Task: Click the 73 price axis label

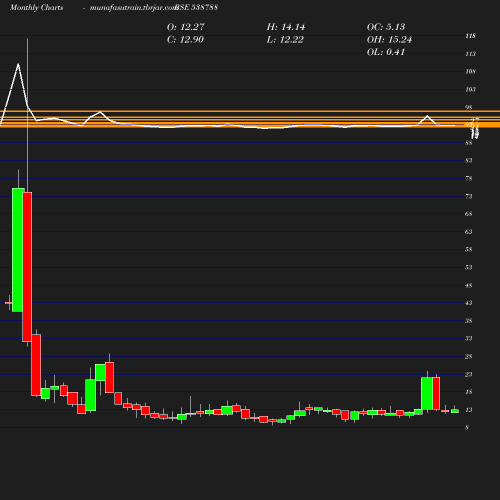Action: [x=469, y=196]
